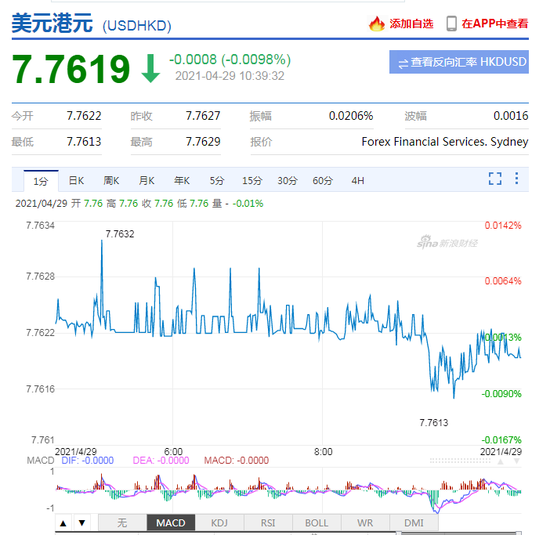Select the BOLL indicator tab
Image resolution: width=550 pixels, height=535 pixels.
click(x=317, y=523)
